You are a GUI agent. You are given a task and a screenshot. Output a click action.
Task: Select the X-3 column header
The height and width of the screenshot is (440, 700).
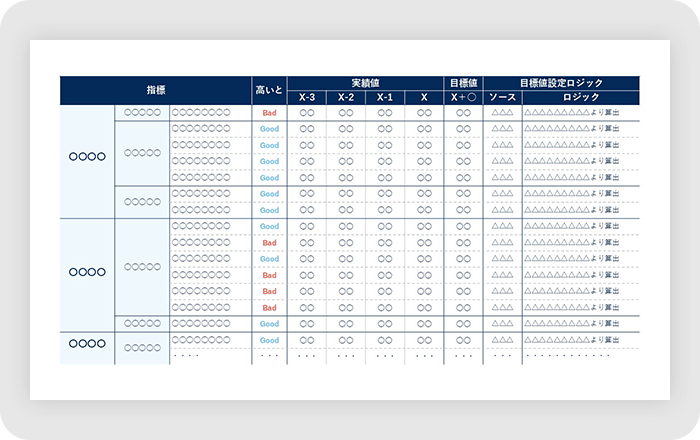tap(307, 97)
